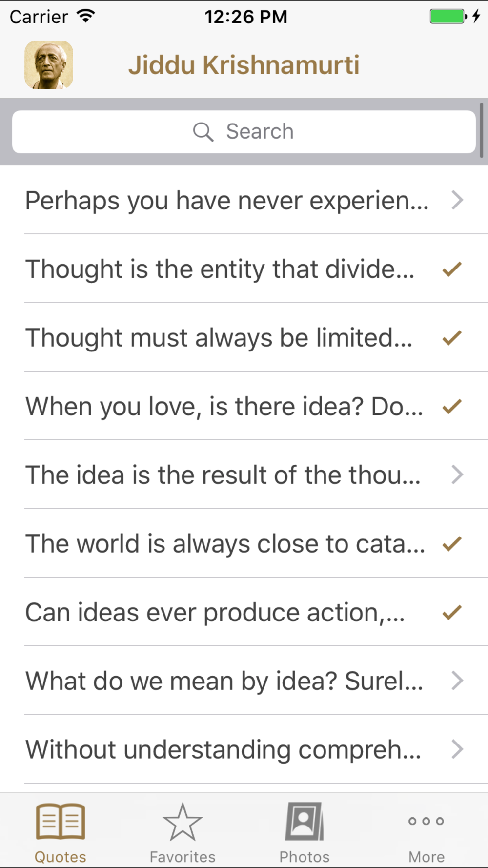Expand chevron on "The idea is the result"
Image resolution: width=488 pixels, height=868 pixels.
tap(457, 475)
